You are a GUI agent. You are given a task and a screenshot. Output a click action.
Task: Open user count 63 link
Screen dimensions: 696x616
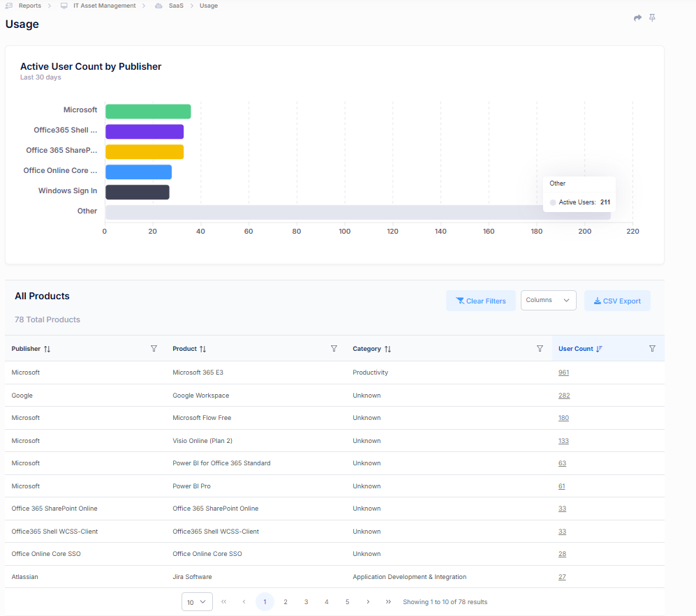click(x=563, y=463)
